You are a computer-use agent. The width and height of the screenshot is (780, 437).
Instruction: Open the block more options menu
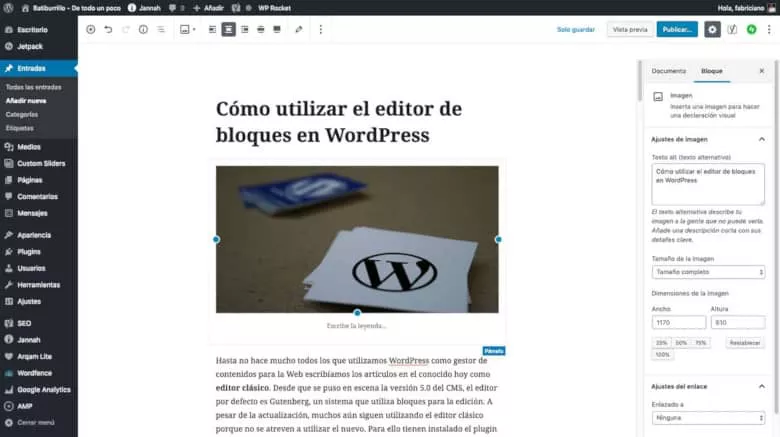(320, 29)
